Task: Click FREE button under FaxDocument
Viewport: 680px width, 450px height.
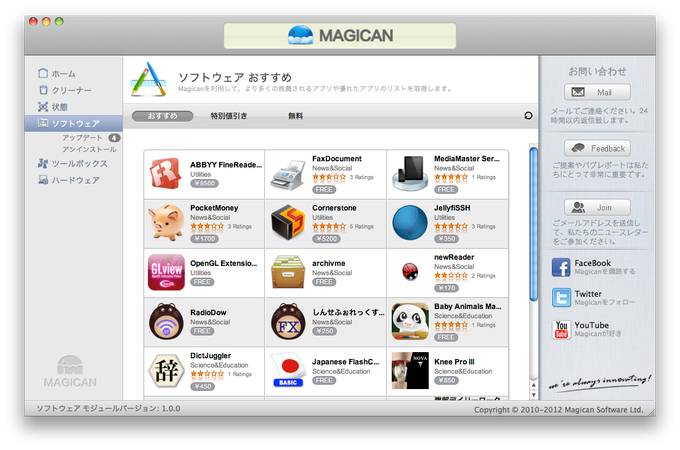Action: click(x=324, y=189)
